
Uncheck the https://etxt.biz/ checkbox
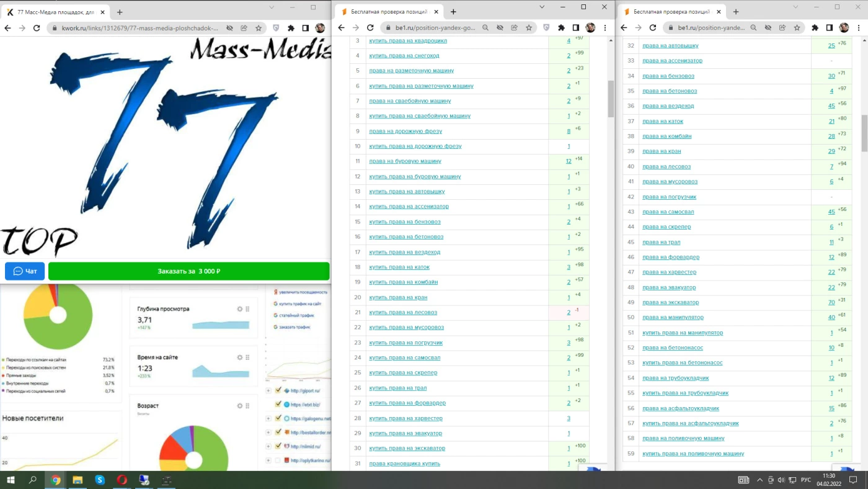pyautogui.click(x=278, y=404)
